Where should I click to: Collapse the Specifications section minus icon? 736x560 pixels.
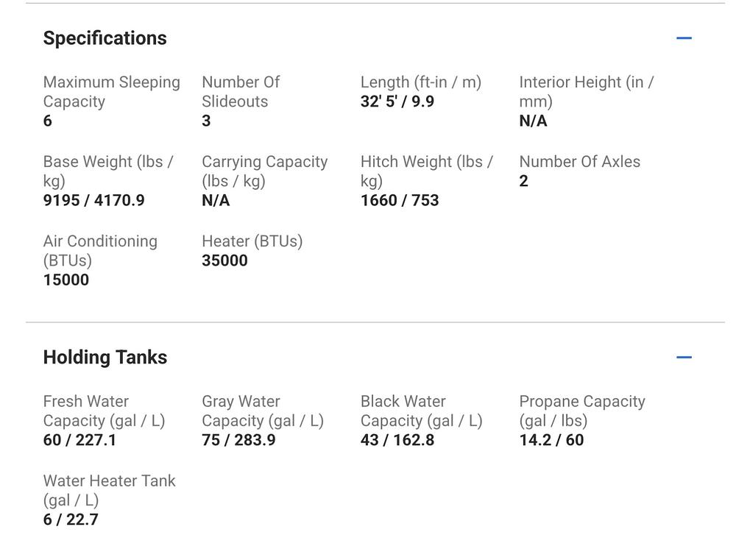click(684, 38)
